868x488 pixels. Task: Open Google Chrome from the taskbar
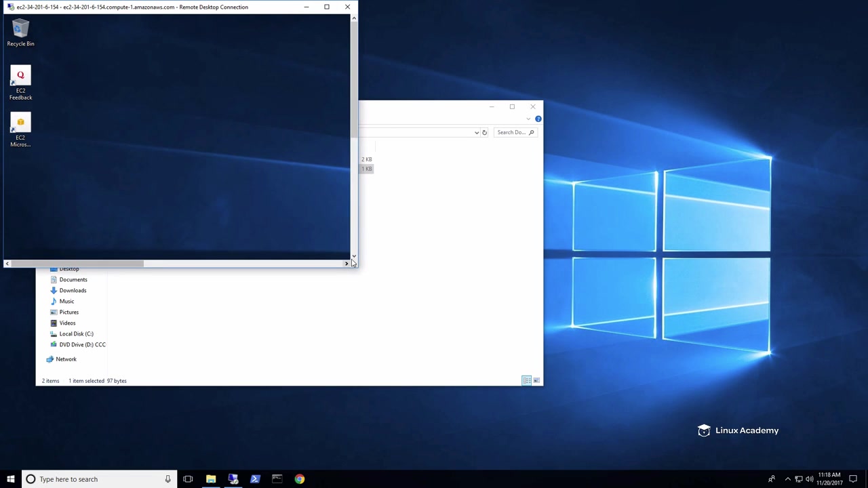pyautogui.click(x=299, y=479)
